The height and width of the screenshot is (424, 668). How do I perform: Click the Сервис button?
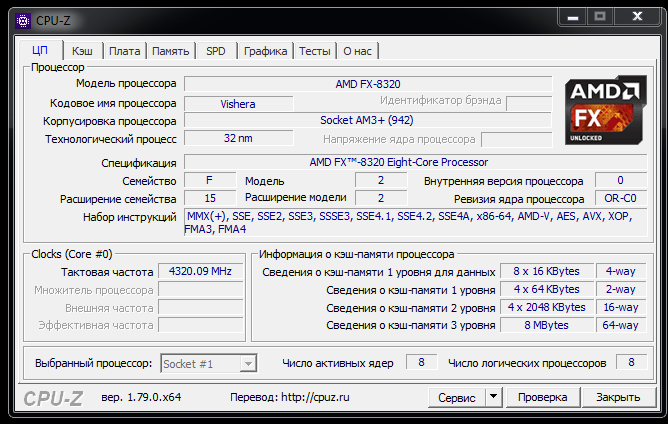pos(457,397)
